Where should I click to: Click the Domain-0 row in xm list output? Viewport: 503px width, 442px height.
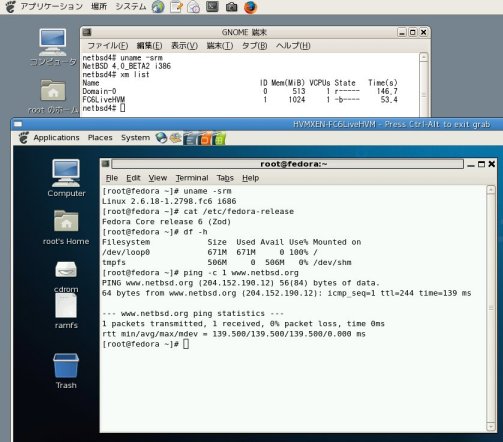pos(240,91)
